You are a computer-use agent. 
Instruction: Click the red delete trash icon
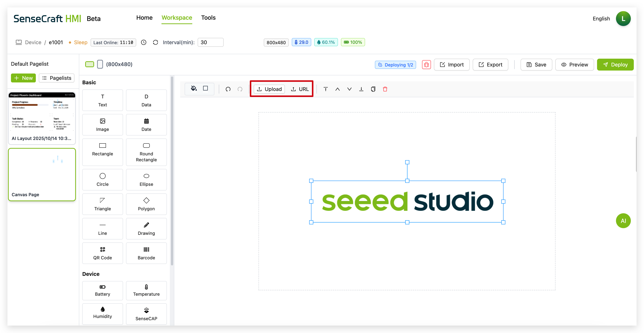(x=385, y=89)
